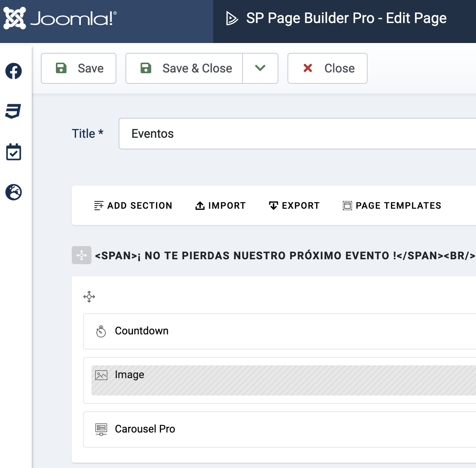
Task: Open the calendar check sidebar icon
Action: point(14,152)
